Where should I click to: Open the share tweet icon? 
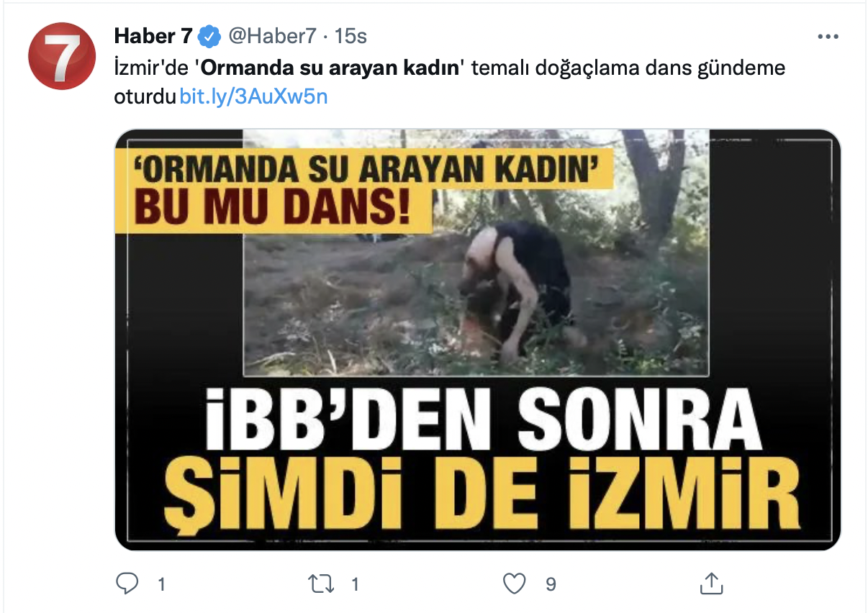pyautogui.click(x=710, y=584)
